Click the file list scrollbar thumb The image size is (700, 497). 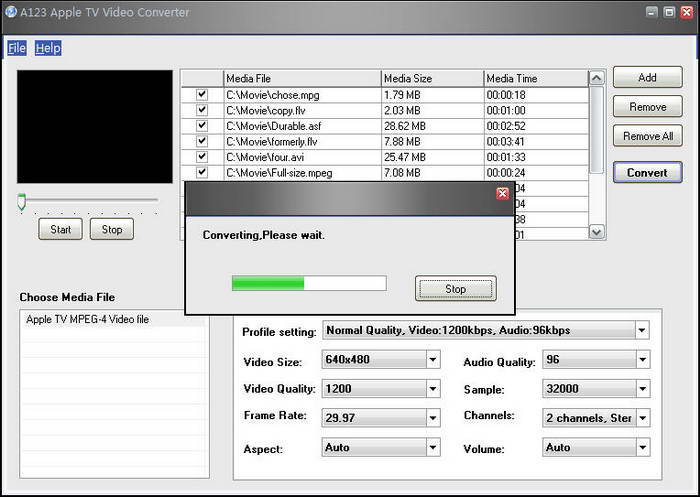coord(596,129)
